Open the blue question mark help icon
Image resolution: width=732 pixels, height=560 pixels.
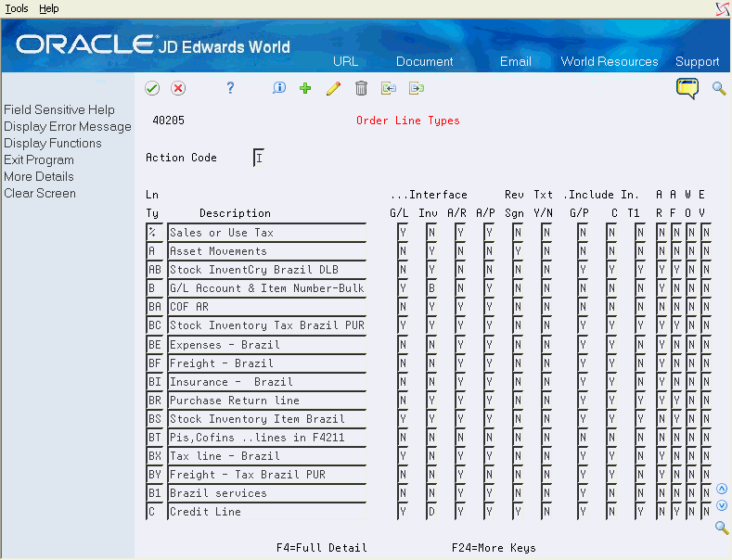tap(230, 88)
